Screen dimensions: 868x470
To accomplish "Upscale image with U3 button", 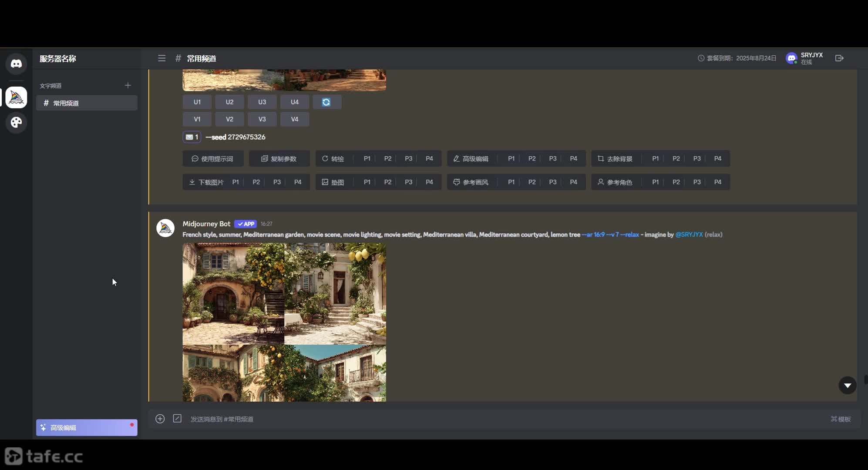I will pos(262,102).
